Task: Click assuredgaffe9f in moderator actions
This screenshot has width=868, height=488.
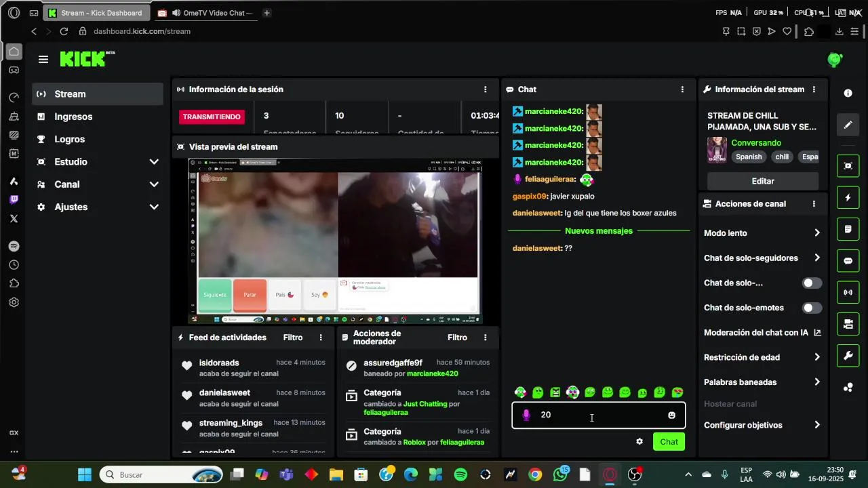Action: pyautogui.click(x=393, y=363)
